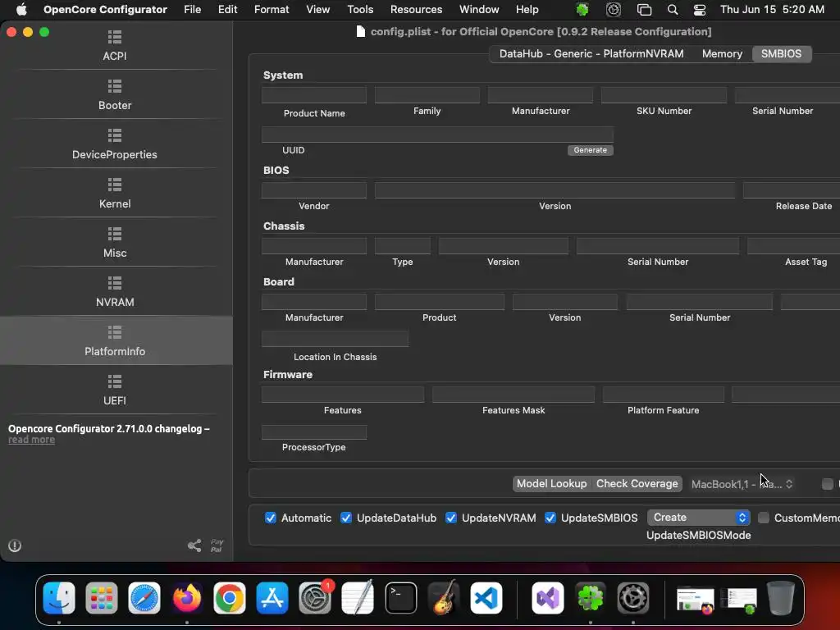
Task: Disable the UpdateSMBIOS checkbox
Action: point(550,518)
